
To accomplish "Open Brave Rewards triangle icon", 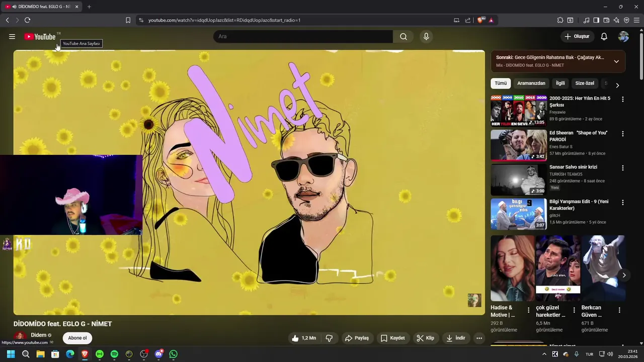I will 491,20.
